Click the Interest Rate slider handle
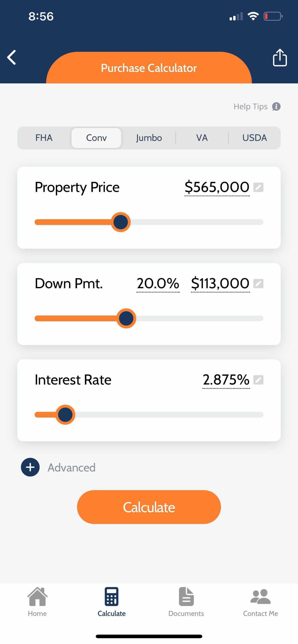This screenshot has width=298, height=644. (65, 414)
